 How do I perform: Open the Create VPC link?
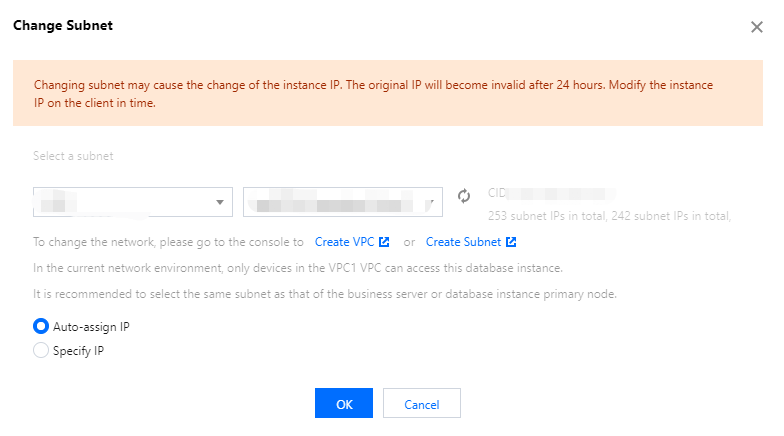[x=345, y=242]
